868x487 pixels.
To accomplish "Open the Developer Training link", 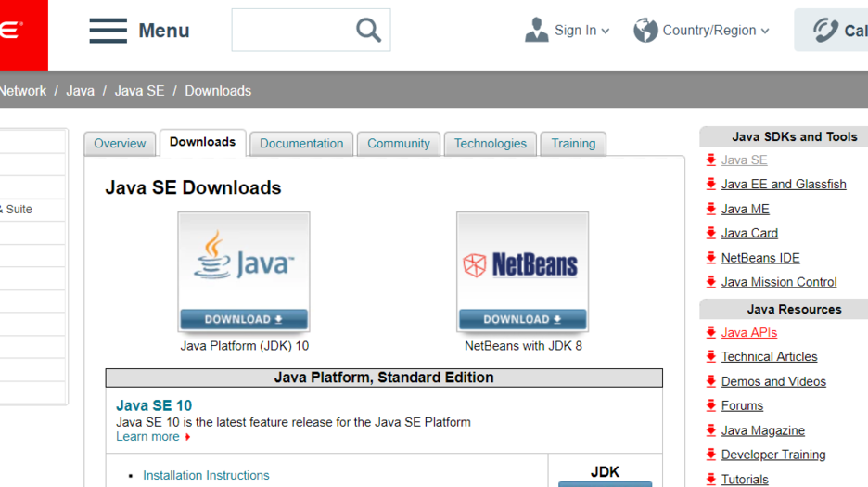I will 773,455.
